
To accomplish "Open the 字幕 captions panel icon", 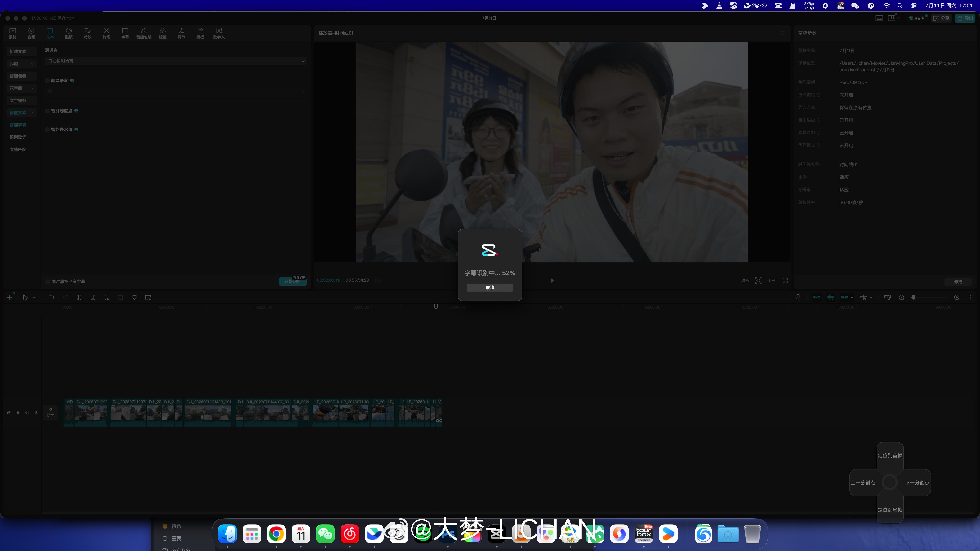I will 125,33.
